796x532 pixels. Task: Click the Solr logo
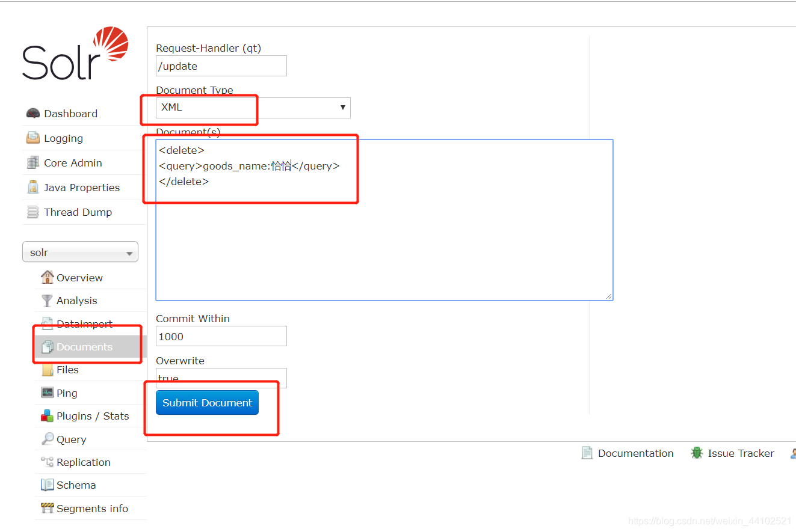75,54
